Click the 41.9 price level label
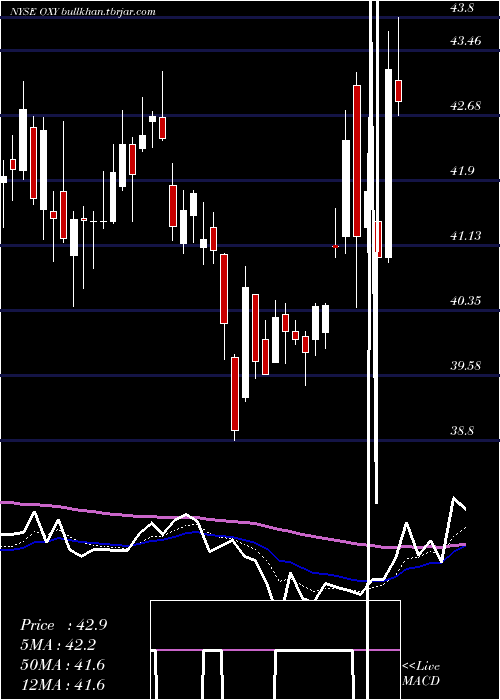The height and width of the screenshot is (700, 500). tap(461, 171)
